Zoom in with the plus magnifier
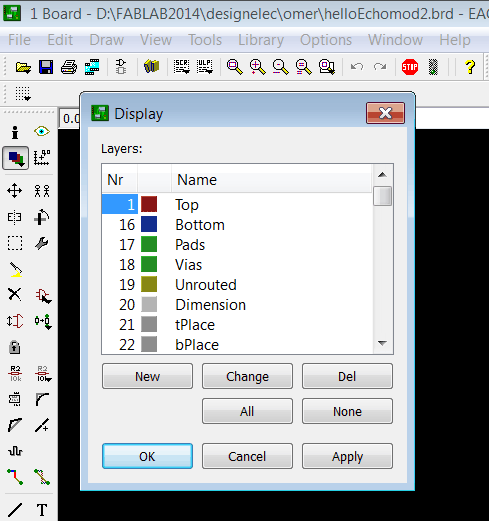Screen dimensions: 489x521 tap(258, 67)
